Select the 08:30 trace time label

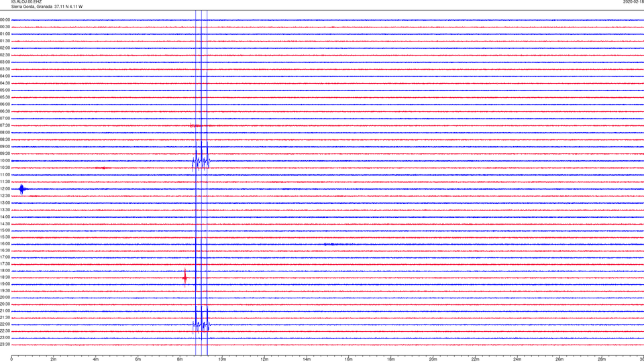(x=5, y=139)
